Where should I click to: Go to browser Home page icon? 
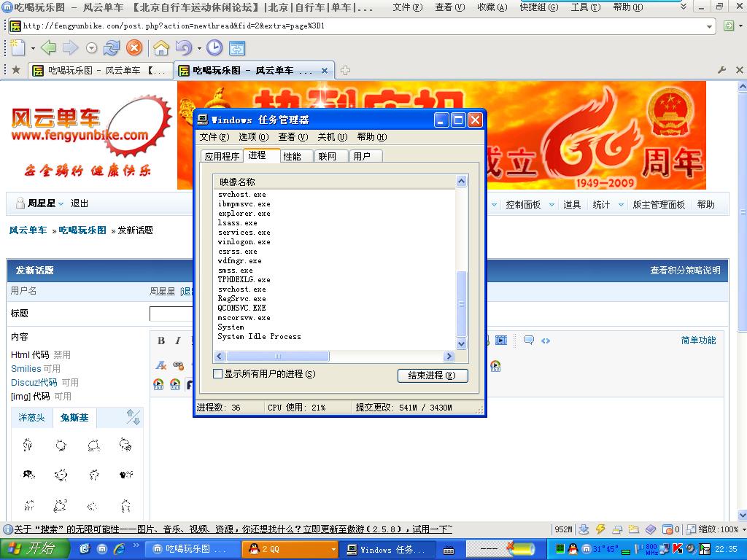click(161, 48)
